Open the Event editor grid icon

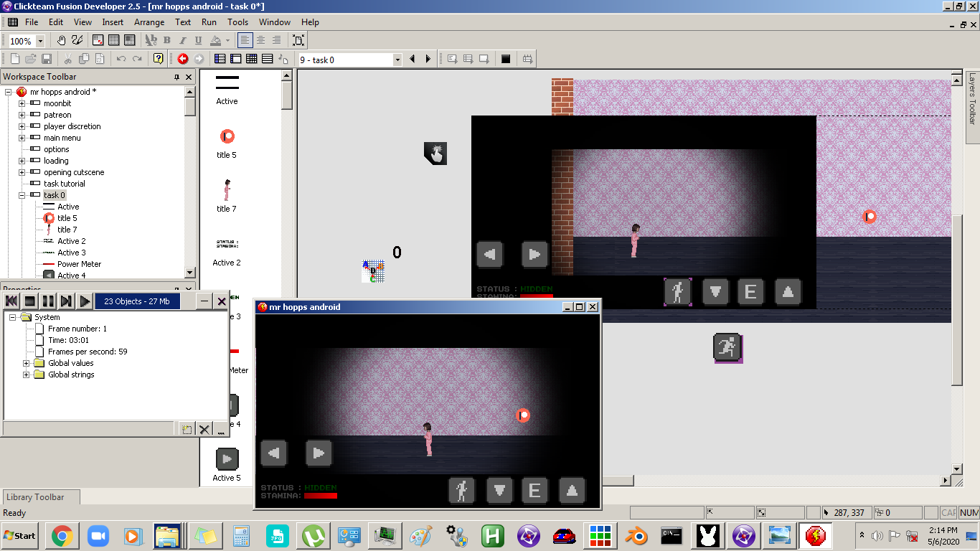[x=252, y=59]
